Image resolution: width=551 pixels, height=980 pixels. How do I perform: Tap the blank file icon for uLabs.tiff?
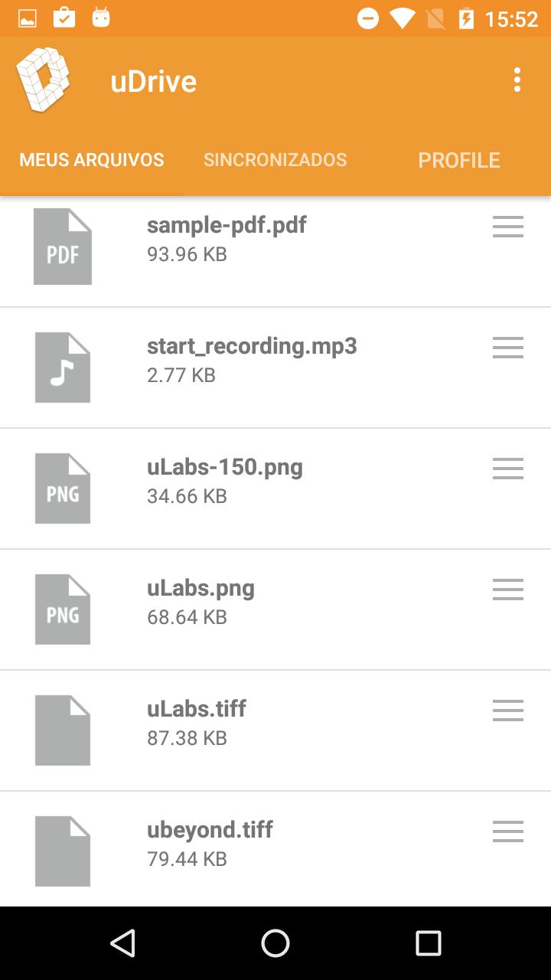tap(63, 730)
